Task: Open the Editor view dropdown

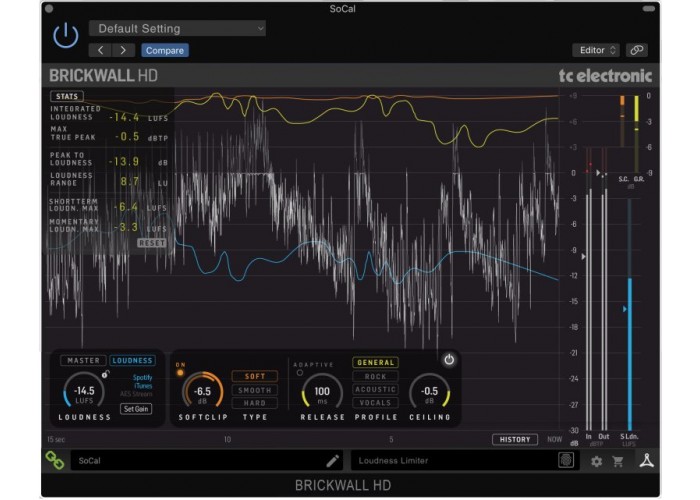Action: click(597, 50)
